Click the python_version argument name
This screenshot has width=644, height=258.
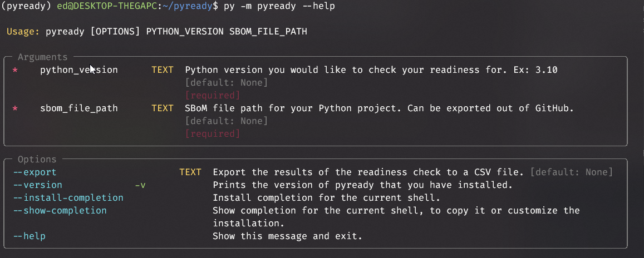78,70
